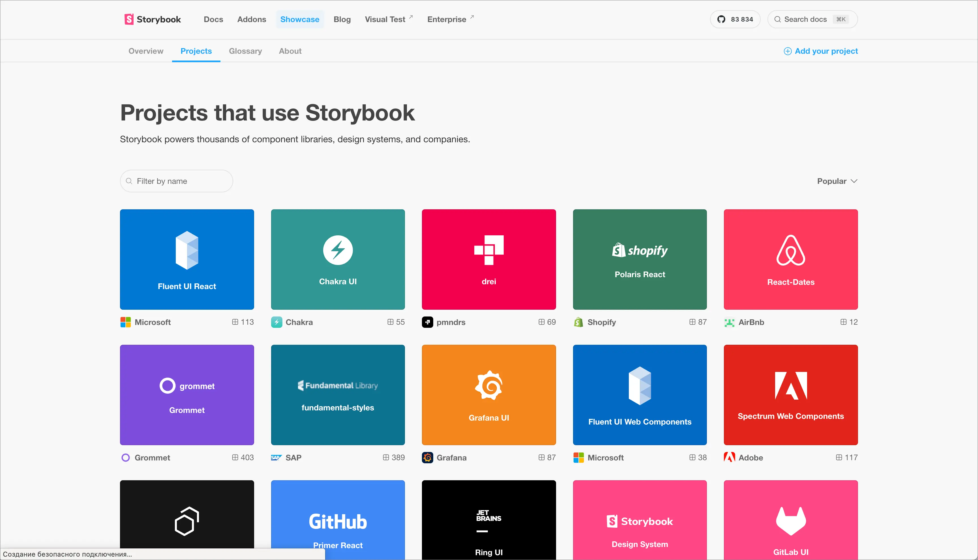
Task: Click the SAP organization name
Action: [x=293, y=458]
